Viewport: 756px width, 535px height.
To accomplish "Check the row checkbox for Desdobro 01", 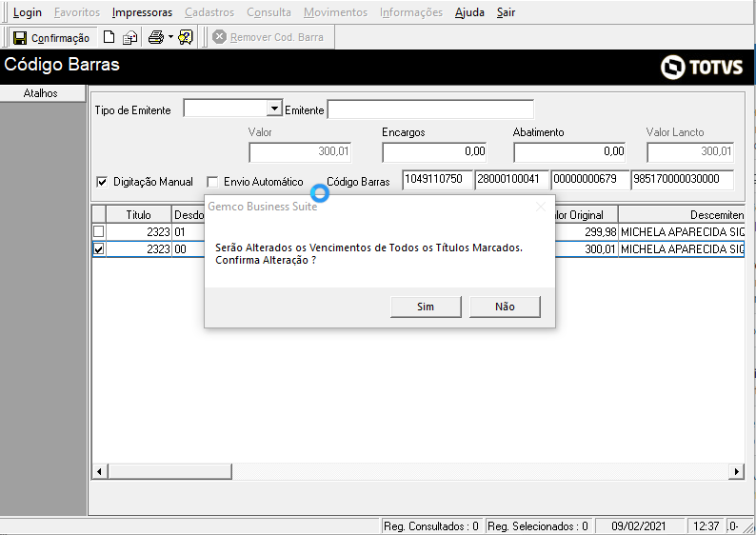I will pos(98,232).
